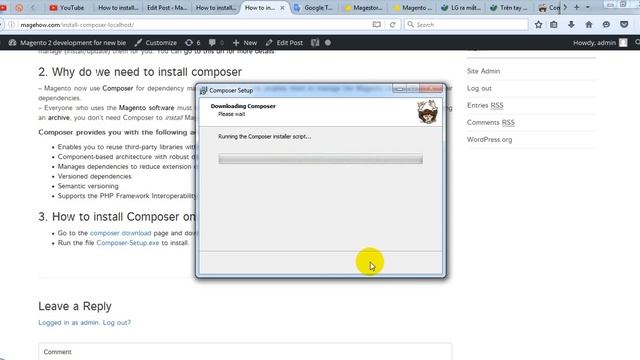The height and width of the screenshot is (360, 640).
Task: Switch to the LG ra mắt tab
Action: coord(461,7)
